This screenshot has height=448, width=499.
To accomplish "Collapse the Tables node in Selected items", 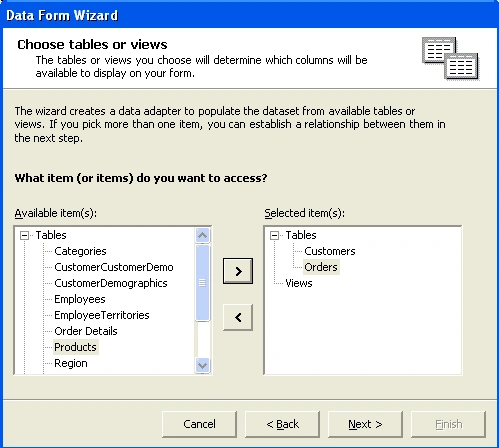I will [x=274, y=235].
